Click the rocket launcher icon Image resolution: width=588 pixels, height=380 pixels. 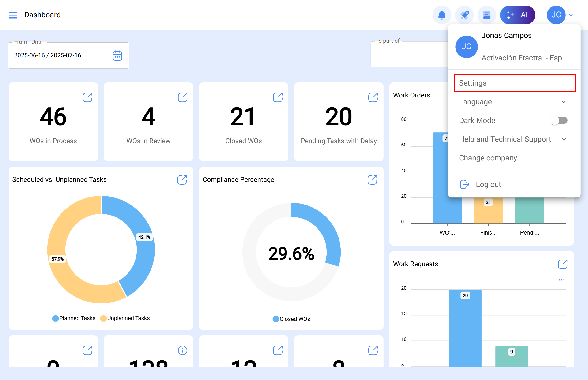click(x=464, y=15)
